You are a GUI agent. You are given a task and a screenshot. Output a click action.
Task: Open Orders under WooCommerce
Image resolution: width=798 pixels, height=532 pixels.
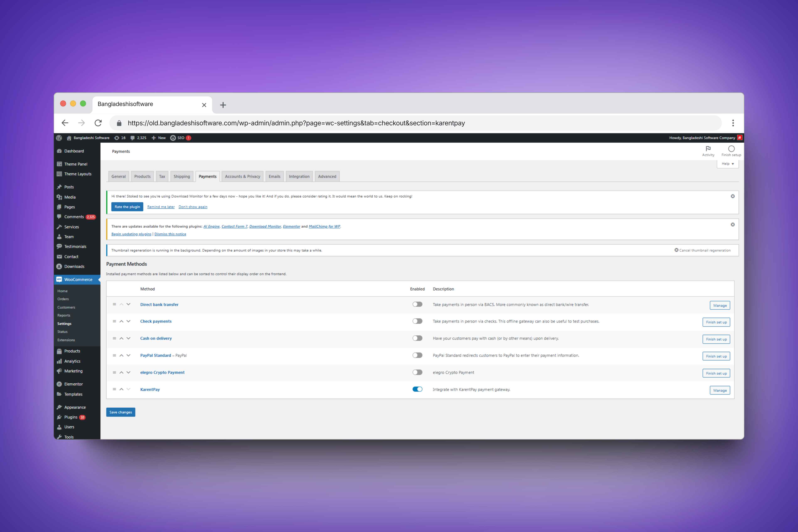click(x=63, y=299)
